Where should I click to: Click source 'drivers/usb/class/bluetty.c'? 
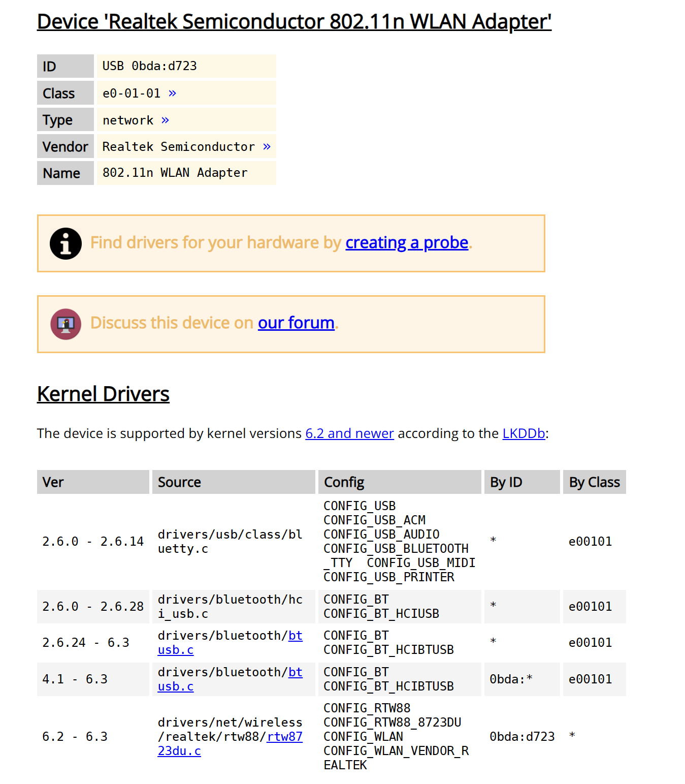(x=230, y=542)
